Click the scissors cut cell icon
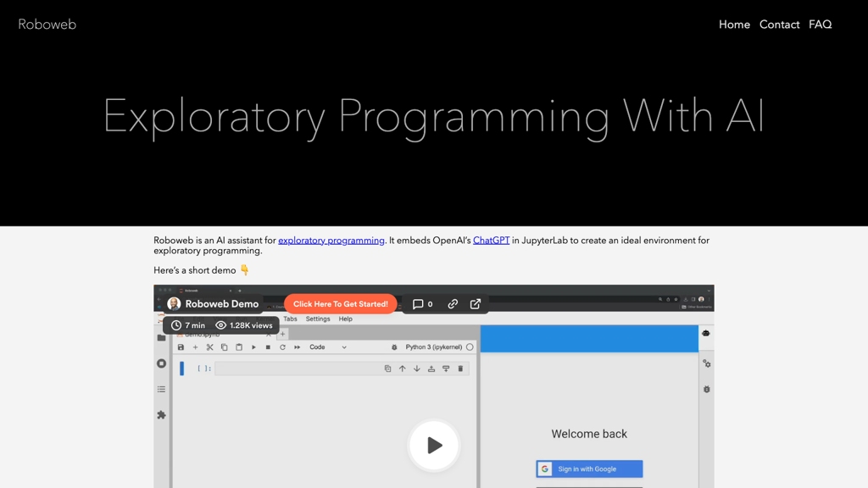868x488 pixels. (210, 347)
